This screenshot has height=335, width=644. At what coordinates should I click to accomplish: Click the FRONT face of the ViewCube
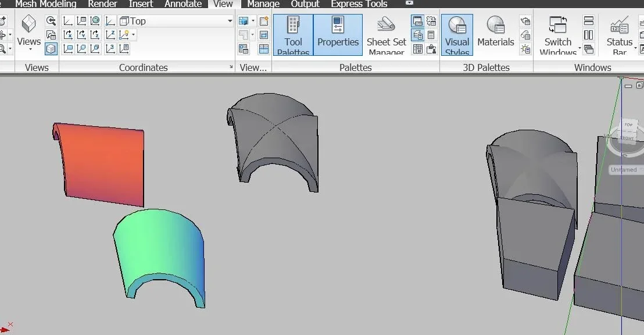[627, 138]
